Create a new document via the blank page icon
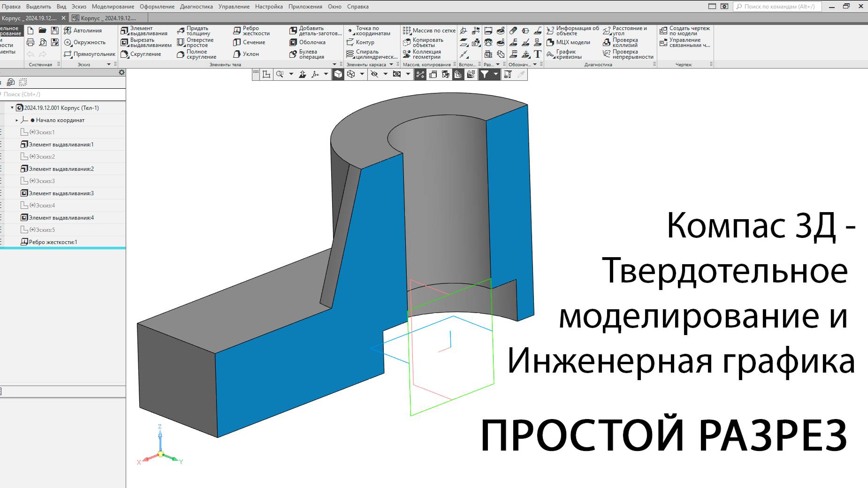The height and width of the screenshot is (488, 868). click(x=30, y=30)
